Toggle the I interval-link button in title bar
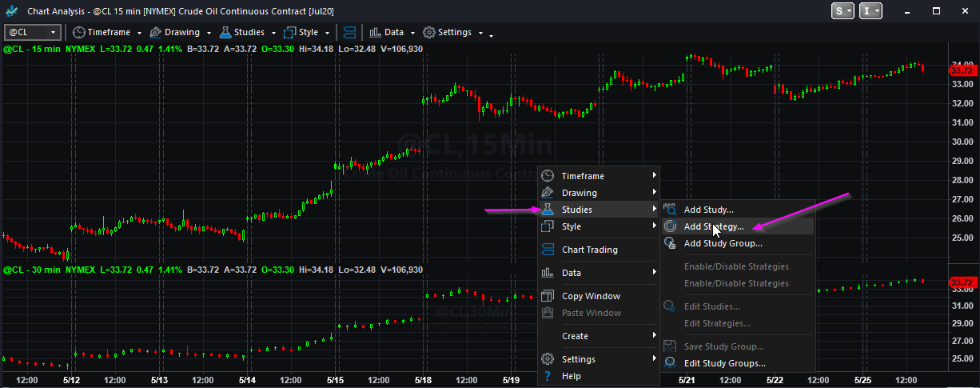 [x=871, y=10]
